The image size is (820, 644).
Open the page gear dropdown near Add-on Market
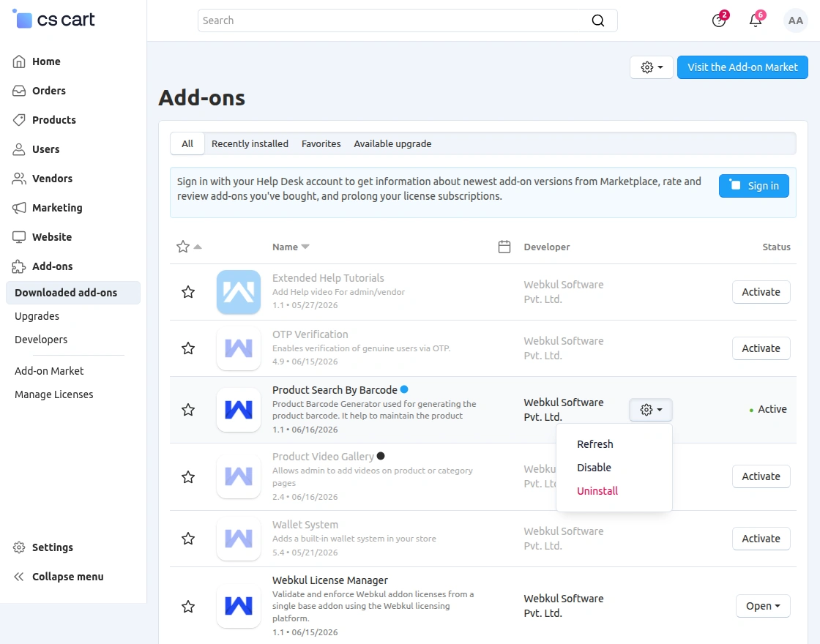tap(652, 67)
